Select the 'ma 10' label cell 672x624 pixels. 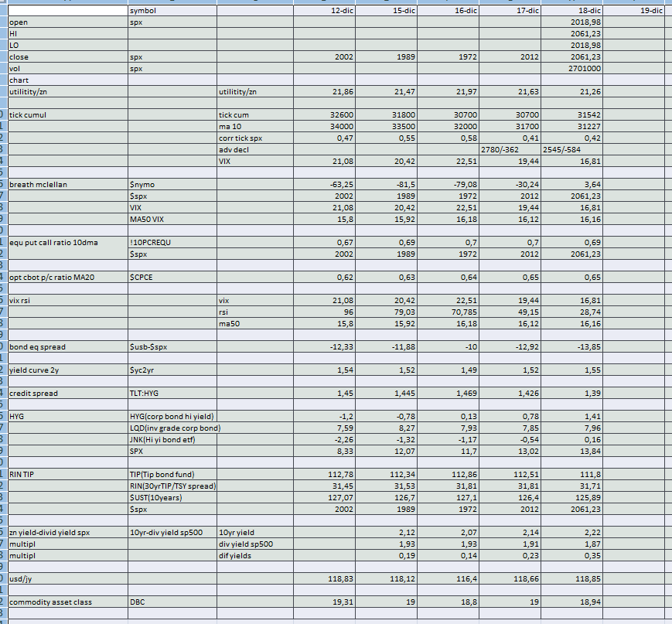[255, 127]
